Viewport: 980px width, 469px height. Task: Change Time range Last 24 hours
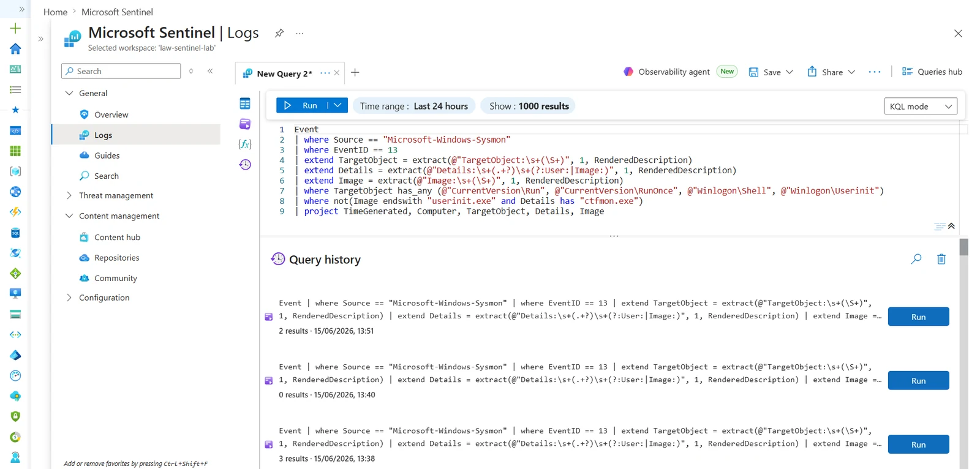[414, 106]
